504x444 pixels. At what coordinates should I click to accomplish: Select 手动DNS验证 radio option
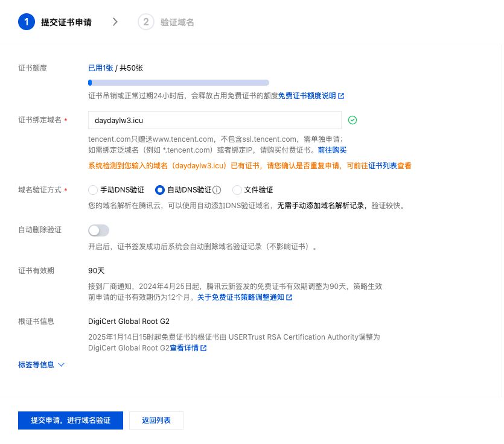[92, 190]
